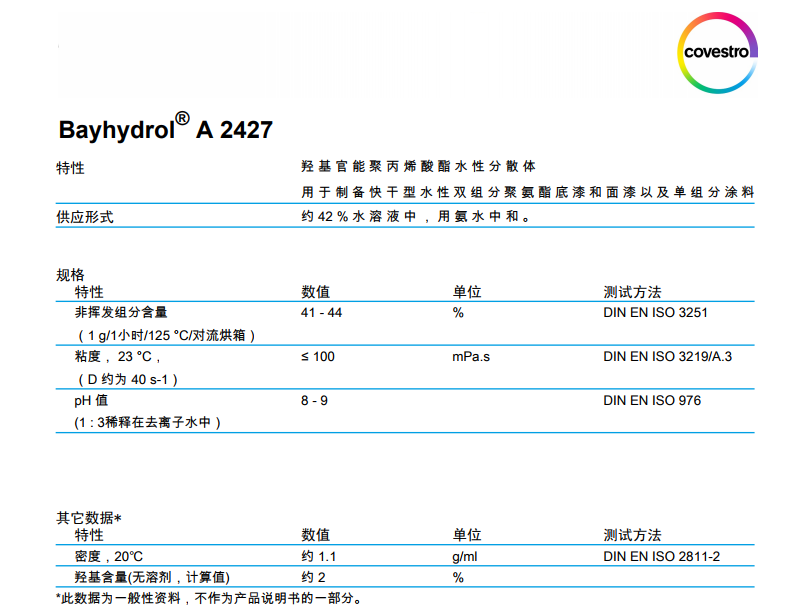The image size is (791, 608).
Task: Select the pH 值 row label
Action: 91,401
